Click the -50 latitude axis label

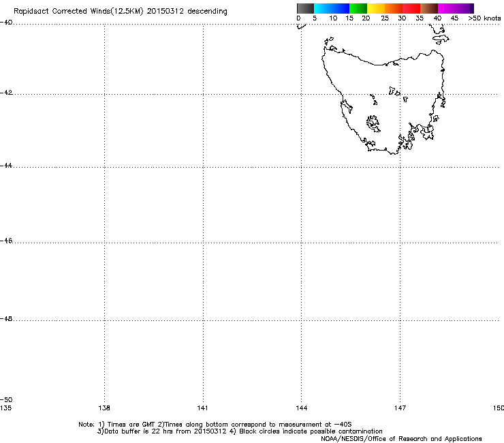point(6,399)
